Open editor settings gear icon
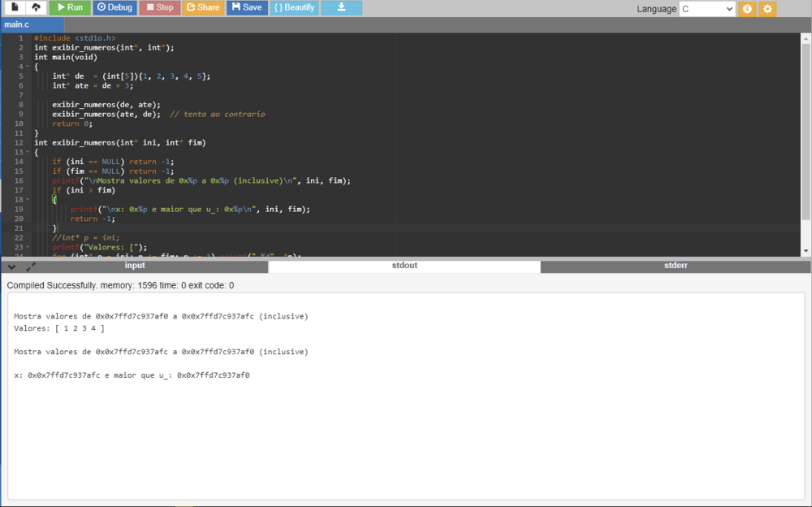Screen dimensions: 812x507 point(767,9)
